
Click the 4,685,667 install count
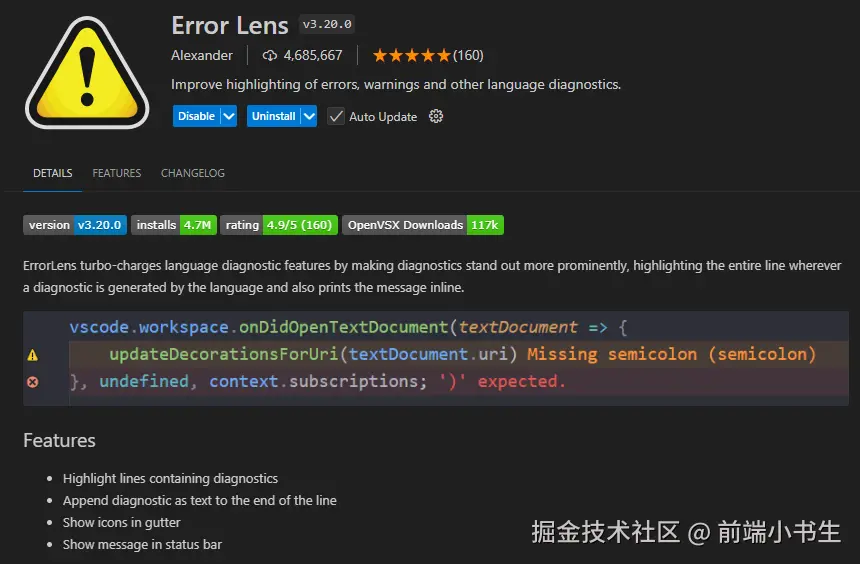click(313, 55)
